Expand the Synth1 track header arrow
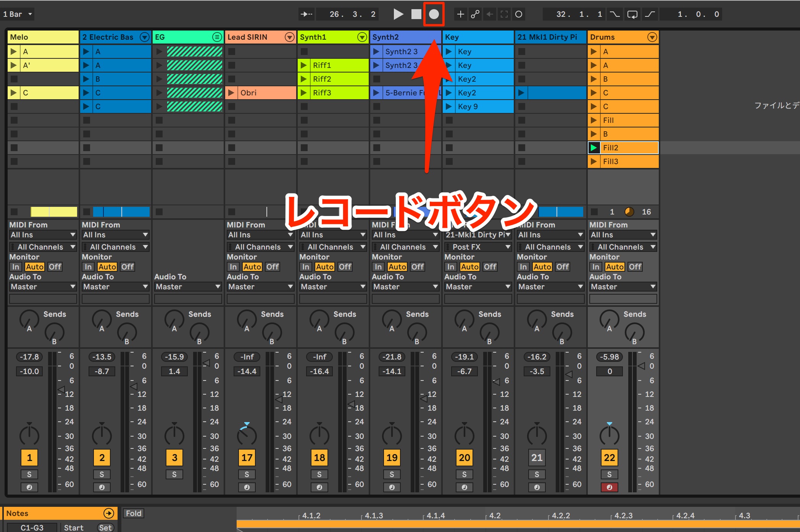The height and width of the screenshot is (532, 800). 362,37
